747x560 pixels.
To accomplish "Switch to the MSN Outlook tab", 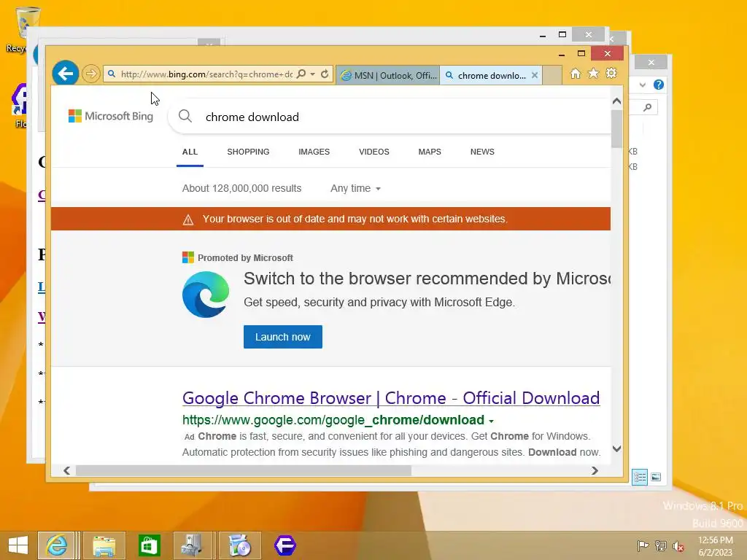I will click(388, 75).
